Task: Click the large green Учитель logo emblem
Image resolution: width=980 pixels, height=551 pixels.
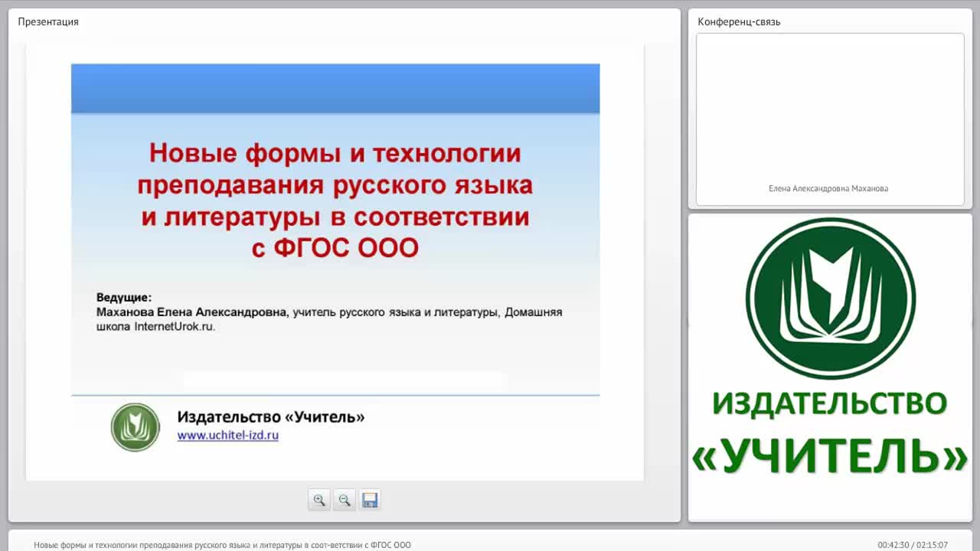Action: click(831, 298)
